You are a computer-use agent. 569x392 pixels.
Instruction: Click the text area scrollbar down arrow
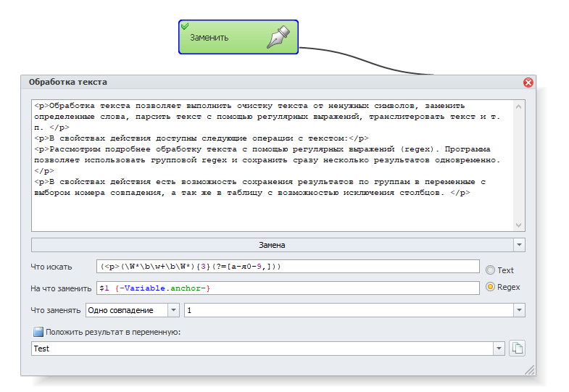pos(518,225)
